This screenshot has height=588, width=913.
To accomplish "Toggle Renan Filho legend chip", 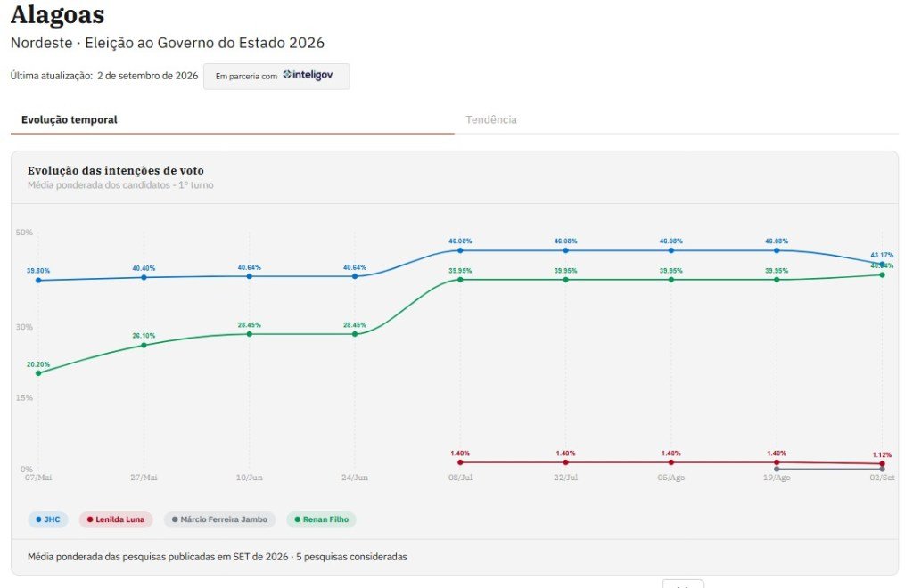I will point(321,519).
